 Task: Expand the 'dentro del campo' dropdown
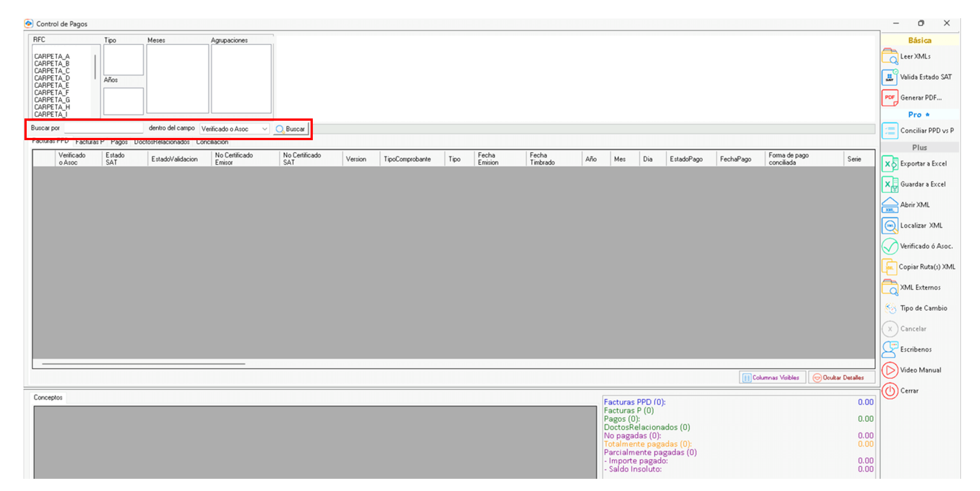264,129
